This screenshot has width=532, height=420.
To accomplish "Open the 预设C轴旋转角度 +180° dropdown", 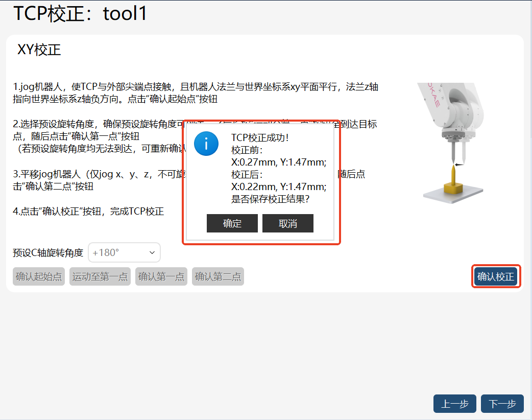I will click(x=124, y=252).
